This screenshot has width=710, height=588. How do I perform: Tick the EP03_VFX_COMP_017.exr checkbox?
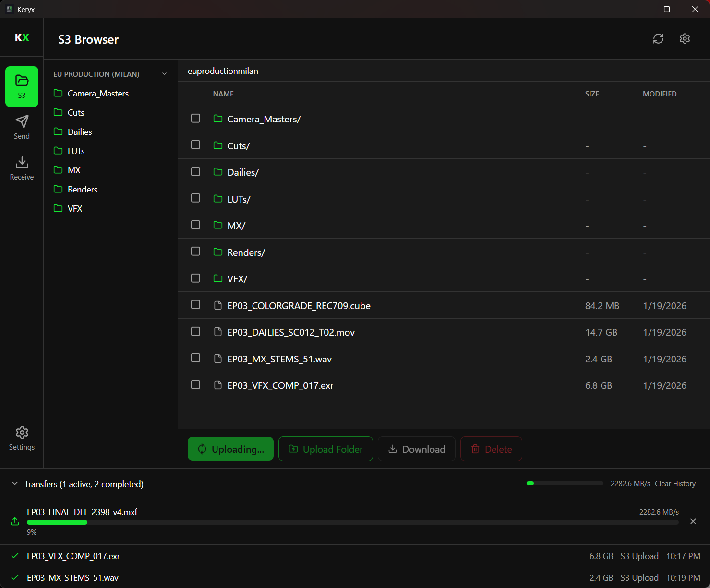(195, 384)
